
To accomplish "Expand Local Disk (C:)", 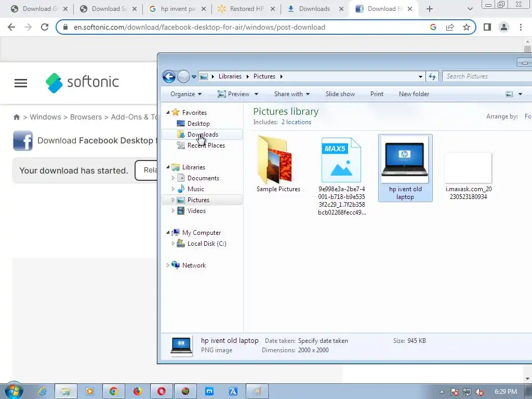I will point(173,243).
